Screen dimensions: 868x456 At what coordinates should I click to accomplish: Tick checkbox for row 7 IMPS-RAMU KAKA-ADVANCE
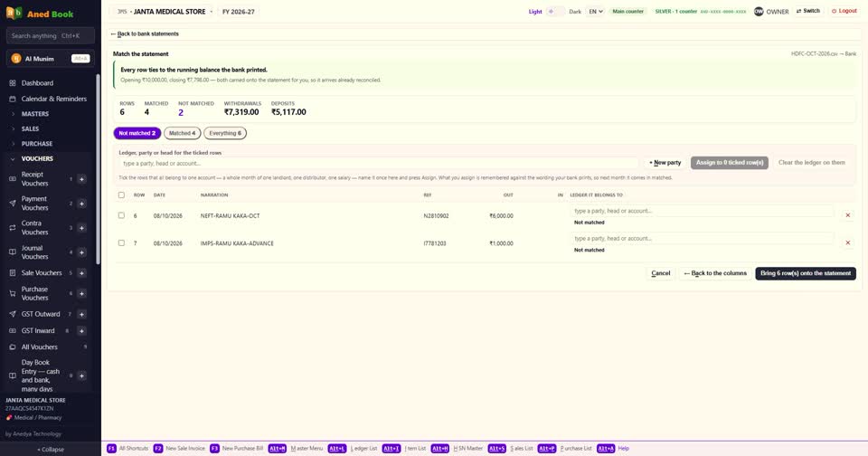[121, 242]
